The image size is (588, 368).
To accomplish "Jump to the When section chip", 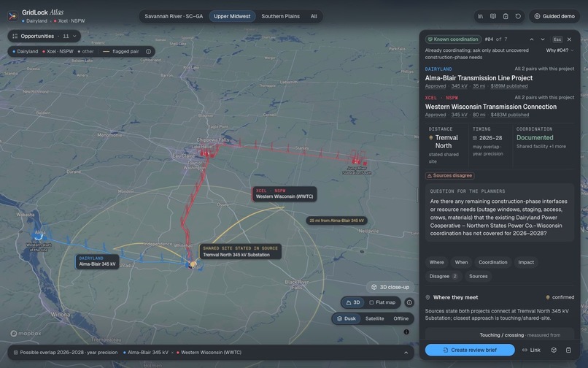I will pyautogui.click(x=461, y=262).
